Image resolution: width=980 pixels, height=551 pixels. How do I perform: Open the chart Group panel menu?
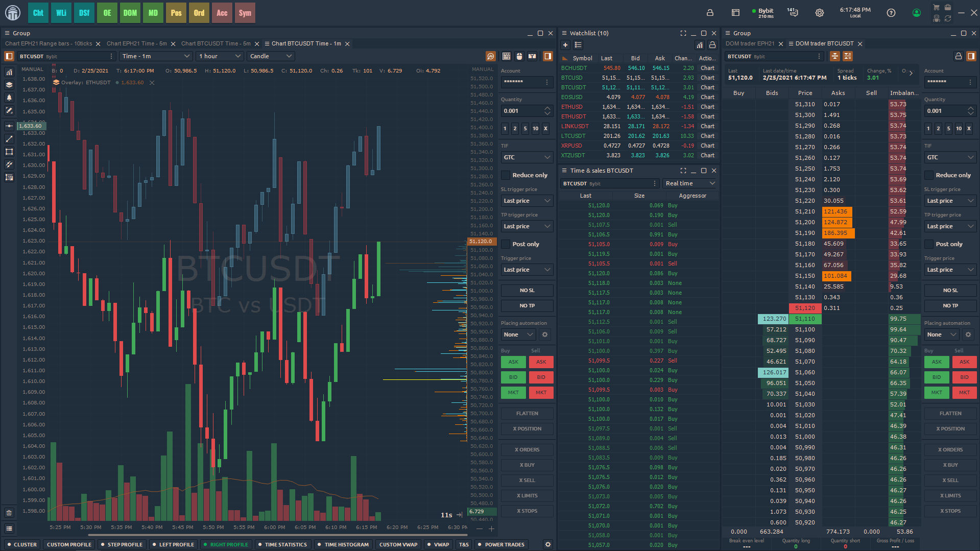[7, 33]
